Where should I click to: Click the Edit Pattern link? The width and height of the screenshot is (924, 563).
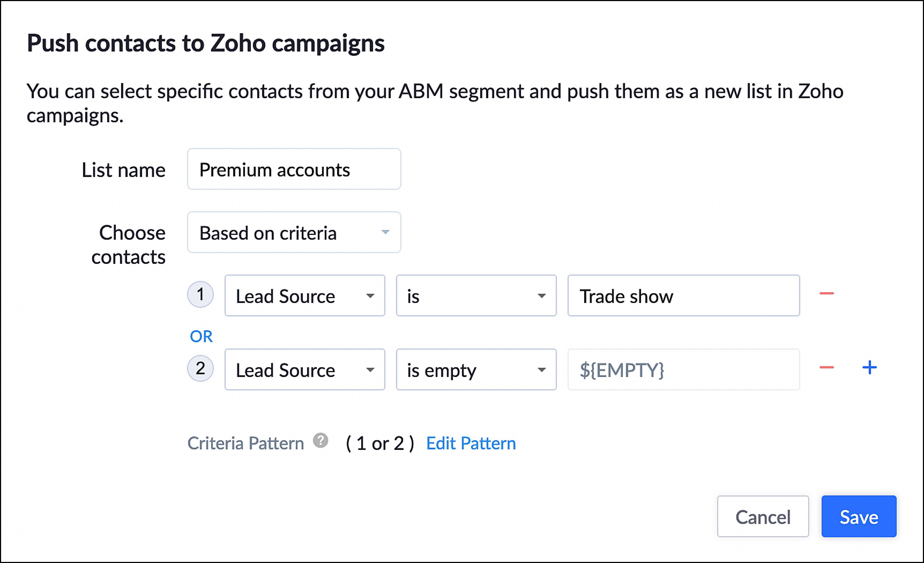471,443
